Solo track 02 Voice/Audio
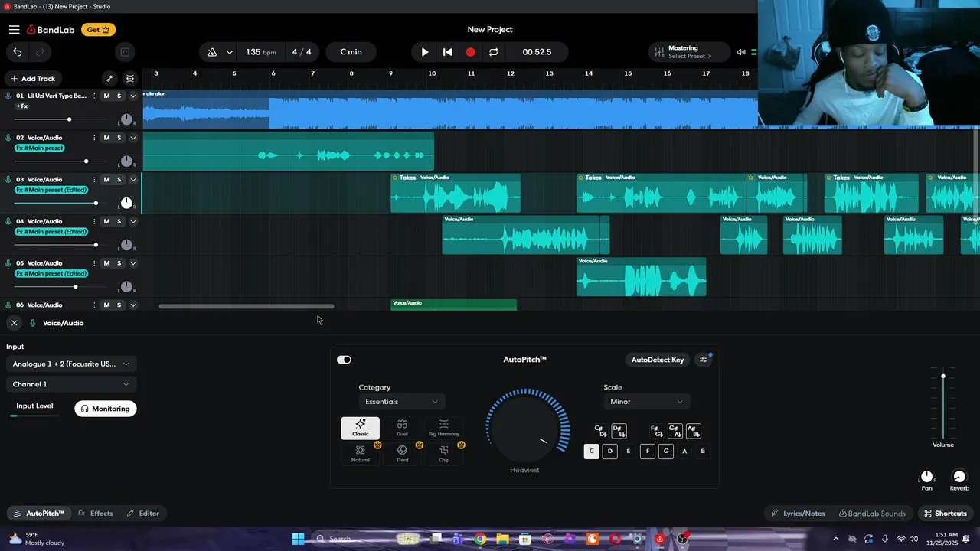 coord(119,138)
